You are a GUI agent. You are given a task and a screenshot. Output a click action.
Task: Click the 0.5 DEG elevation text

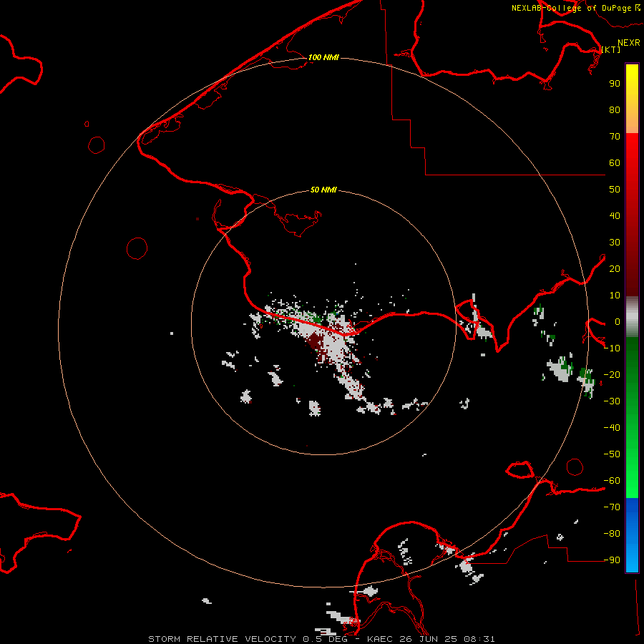point(326,639)
